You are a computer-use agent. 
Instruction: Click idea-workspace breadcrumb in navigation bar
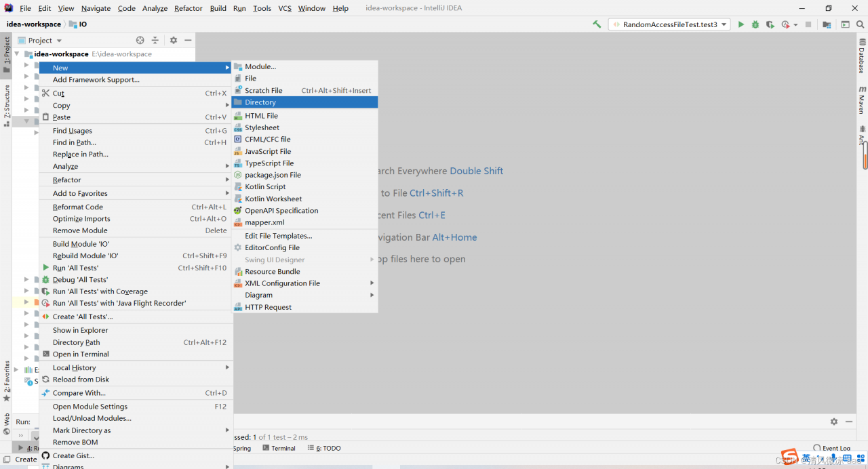(34, 24)
